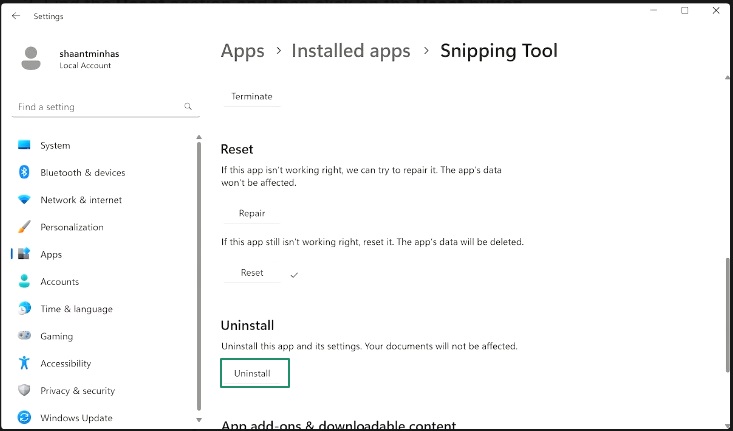Focus the Find a setting field
The image size is (733, 431).
coord(106,107)
